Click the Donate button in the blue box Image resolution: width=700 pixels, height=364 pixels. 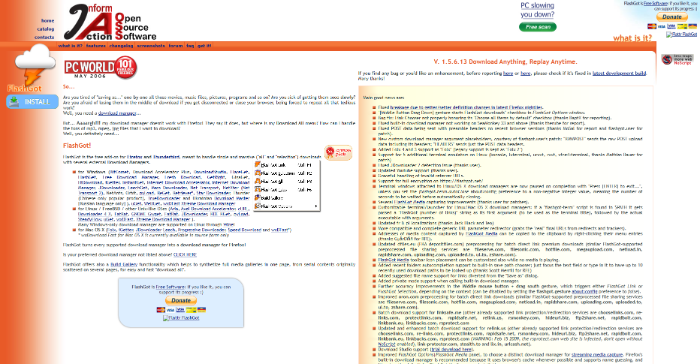[x=181, y=300]
